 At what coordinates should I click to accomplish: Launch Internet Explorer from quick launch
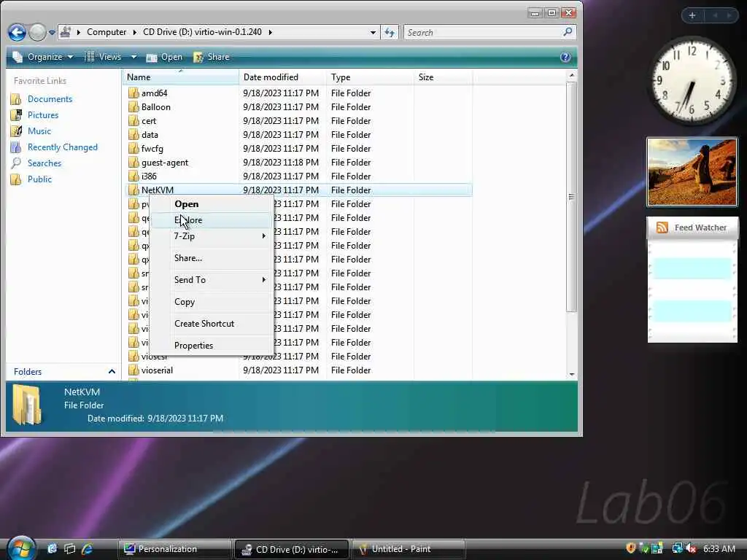pyautogui.click(x=88, y=549)
